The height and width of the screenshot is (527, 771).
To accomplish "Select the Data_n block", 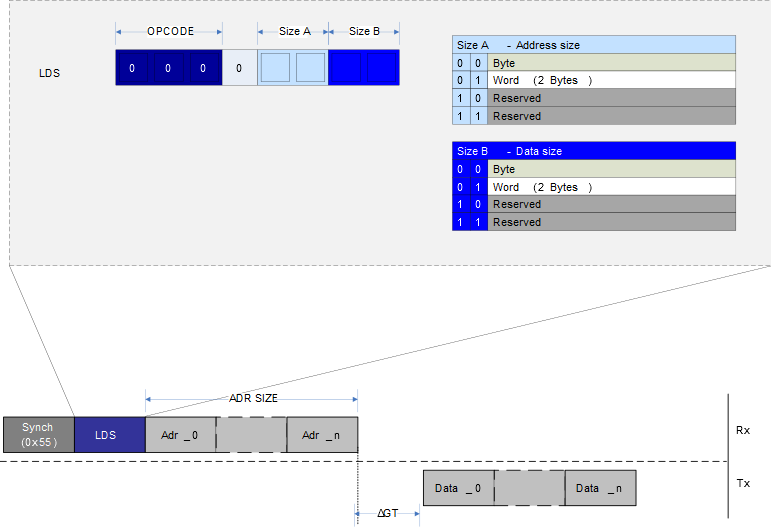I will point(600,488).
